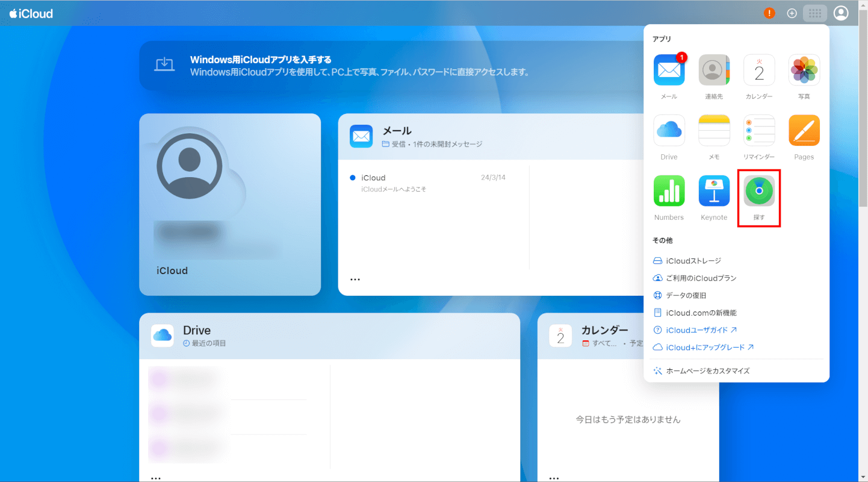Image resolution: width=868 pixels, height=482 pixels.
Task: Open the Mail app in launcher
Action: (x=669, y=70)
